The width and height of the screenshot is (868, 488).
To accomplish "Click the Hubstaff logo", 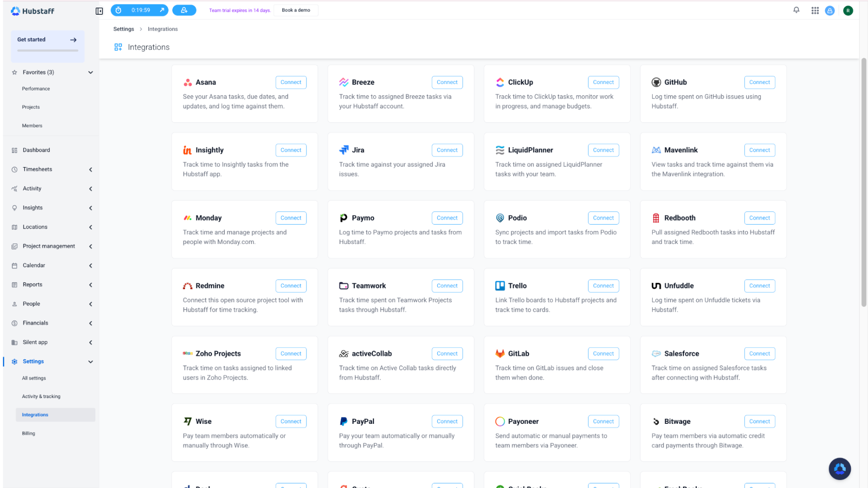I will [33, 11].
